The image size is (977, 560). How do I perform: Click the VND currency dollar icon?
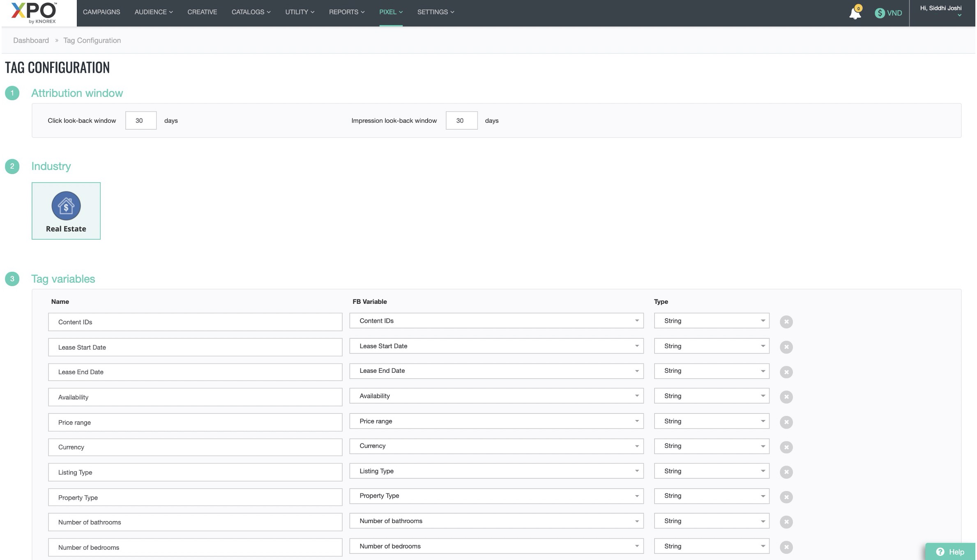pos(879,13)
